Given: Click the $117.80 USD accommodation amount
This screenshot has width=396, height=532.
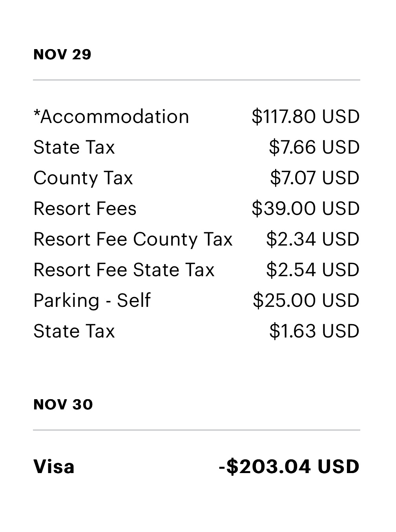Looking at the screenshot, I should pos(305,117).
